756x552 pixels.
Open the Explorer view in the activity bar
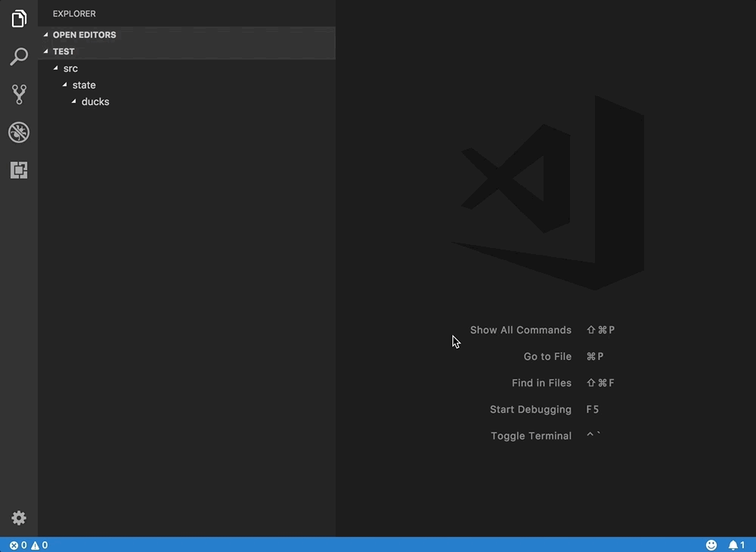[19, 19]
